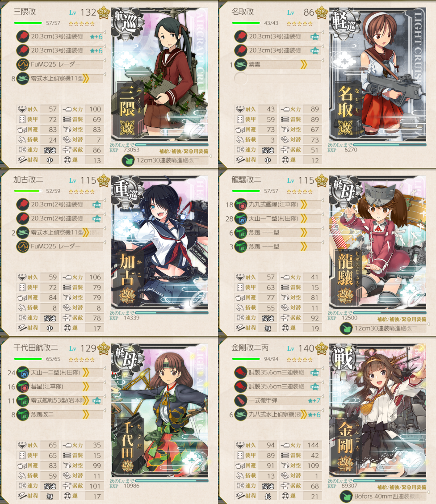Screen dimensions: 436x504
Task: Open Ryujo's 烈風 一一型 six-plane slot
Action: [277, 232]
